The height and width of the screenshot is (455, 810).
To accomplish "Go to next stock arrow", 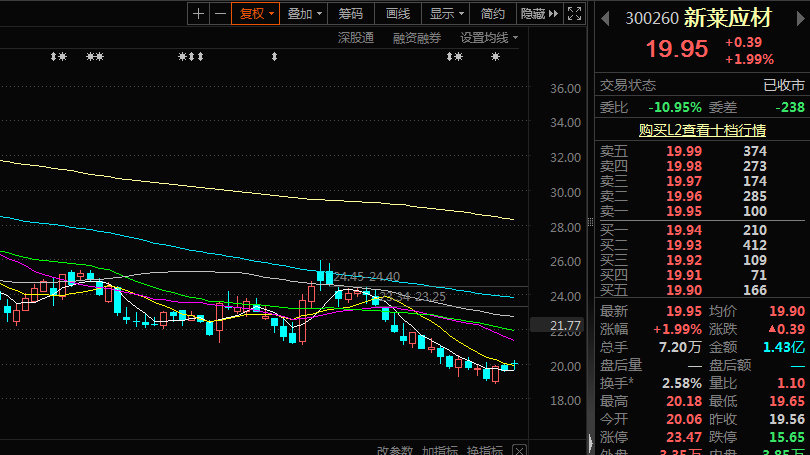I will pos(801,19).
